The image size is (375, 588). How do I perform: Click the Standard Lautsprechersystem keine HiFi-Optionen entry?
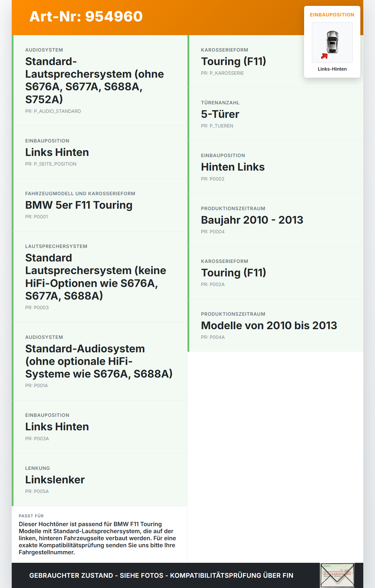coord(96,277)
